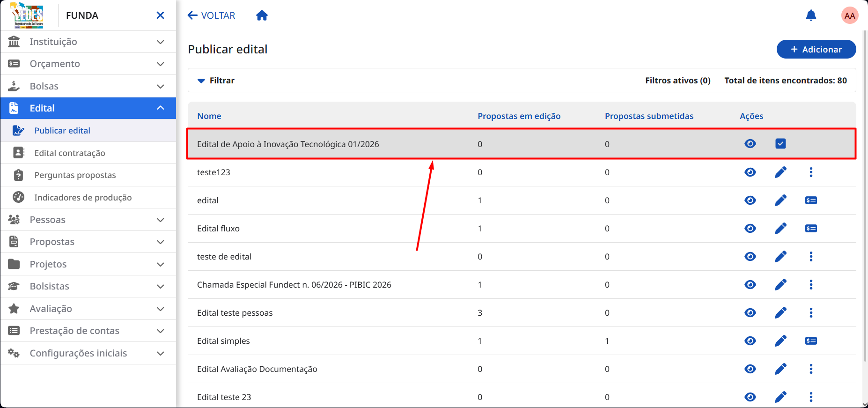Open budget card icon for edital row
Viewport: 868px width, 408px height.
811,200
